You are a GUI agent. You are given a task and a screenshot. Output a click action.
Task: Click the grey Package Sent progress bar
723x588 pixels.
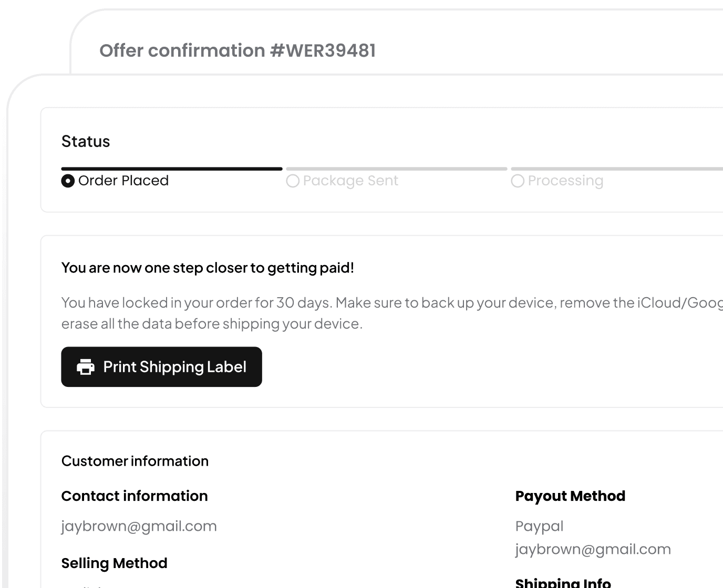397,169
